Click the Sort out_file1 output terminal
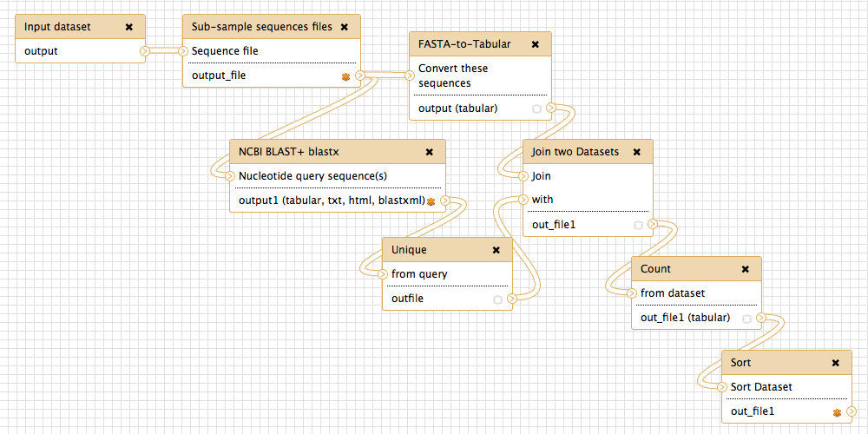Screen dimensions: 868x434 [853, 411]
